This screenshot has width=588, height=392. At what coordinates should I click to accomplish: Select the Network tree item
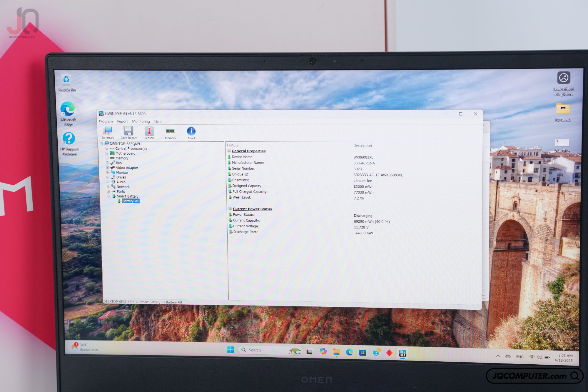pos(123,187)
